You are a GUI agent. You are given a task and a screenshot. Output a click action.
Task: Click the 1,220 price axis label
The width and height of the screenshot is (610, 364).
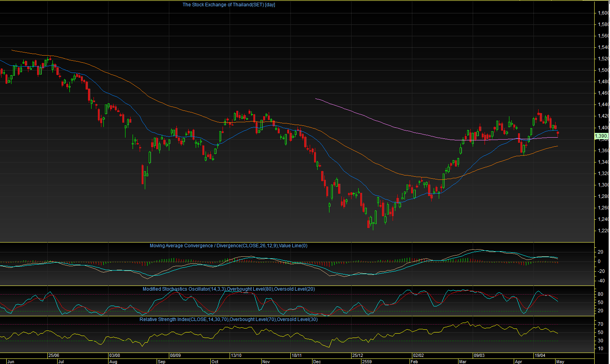click(603, 231)
